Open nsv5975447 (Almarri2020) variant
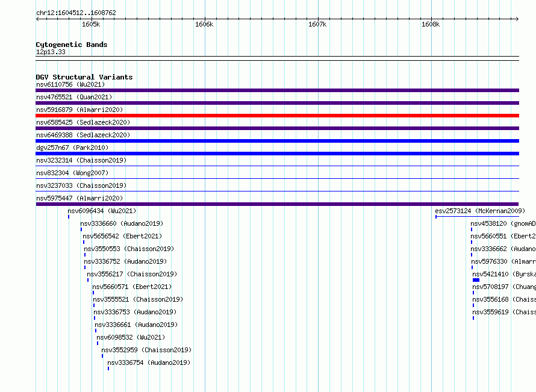 79,198
